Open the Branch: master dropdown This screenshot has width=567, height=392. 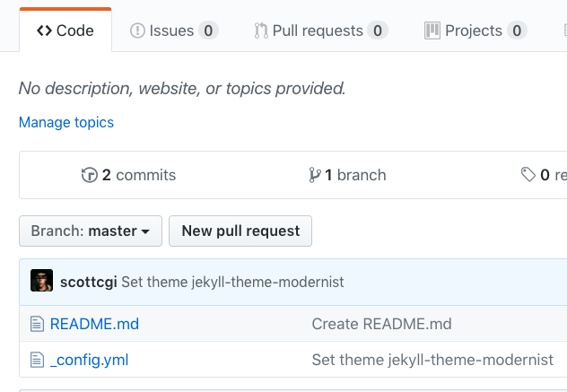[x=91, y=231]
